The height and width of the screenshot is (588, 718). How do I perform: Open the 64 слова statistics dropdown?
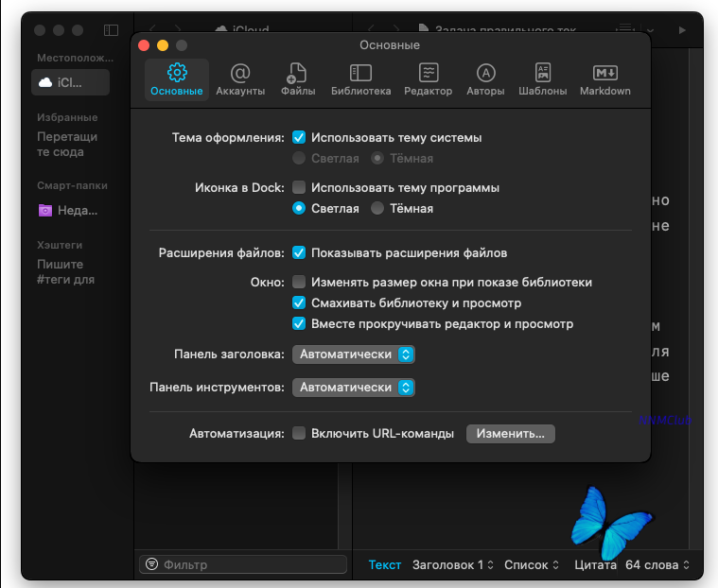point(657,564)
